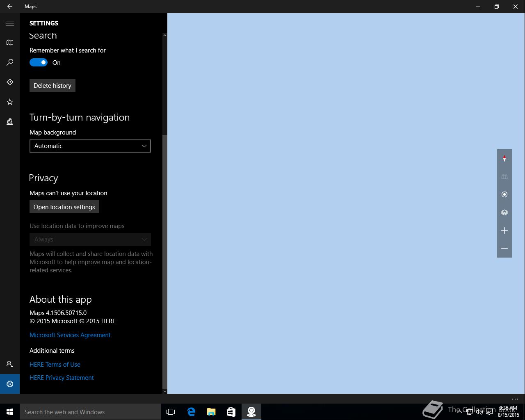
Task: Show my location on the map
Action: coord(504,194)
